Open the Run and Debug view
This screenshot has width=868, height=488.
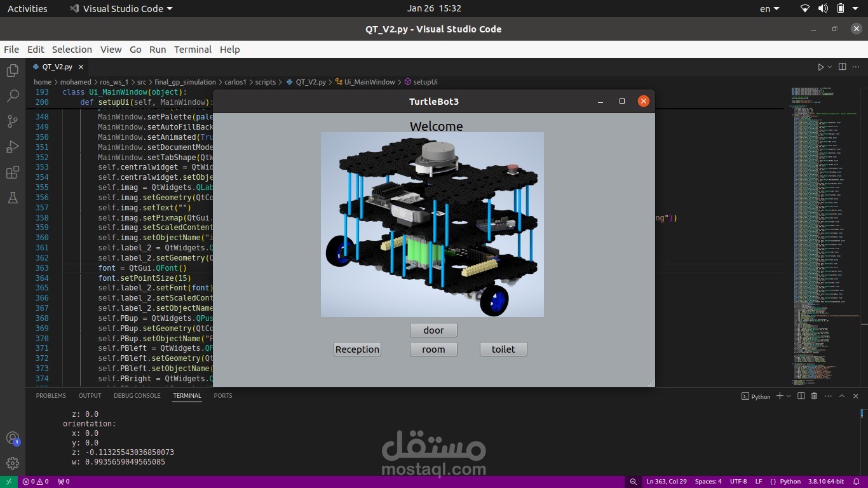click(12, 147)
